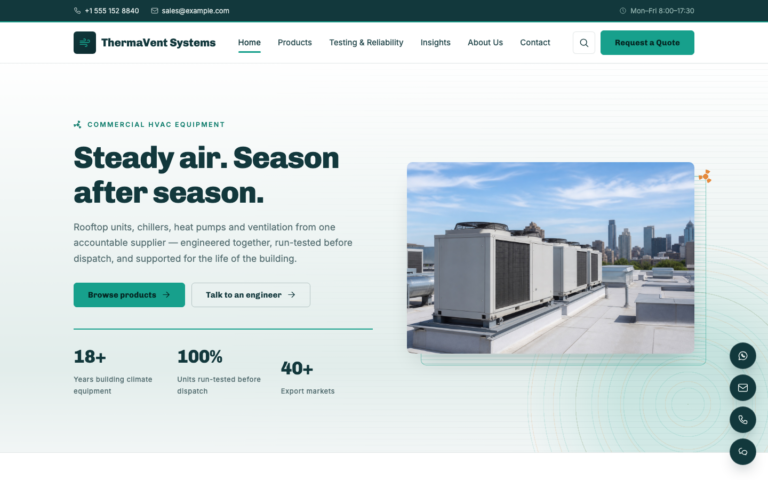Click the Steady air. Season after season. headline
768x480 pixels.
click(206, 175)
